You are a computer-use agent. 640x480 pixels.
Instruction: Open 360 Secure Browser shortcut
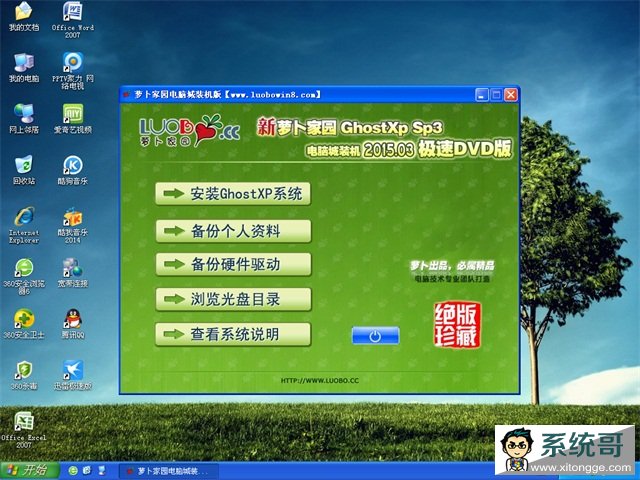tap(24, 276)
